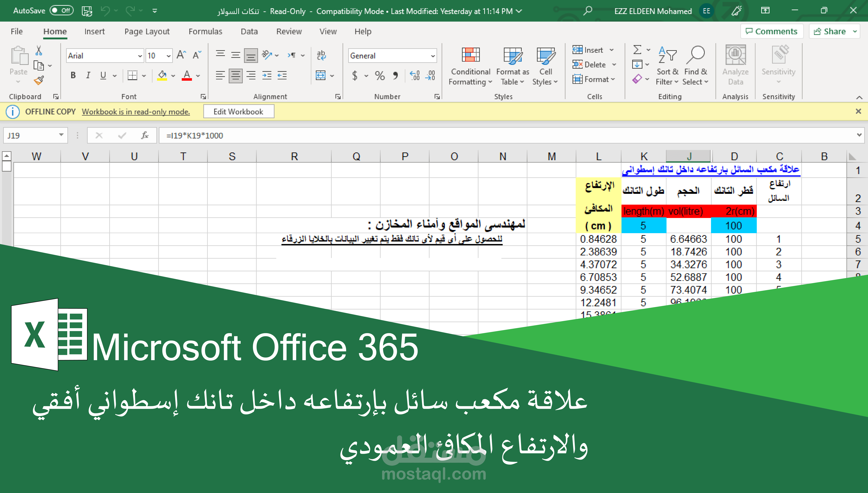Screen dimensions: 868x493
Task: Decrease font size with smaller A icon
Action: coord(197,55)
